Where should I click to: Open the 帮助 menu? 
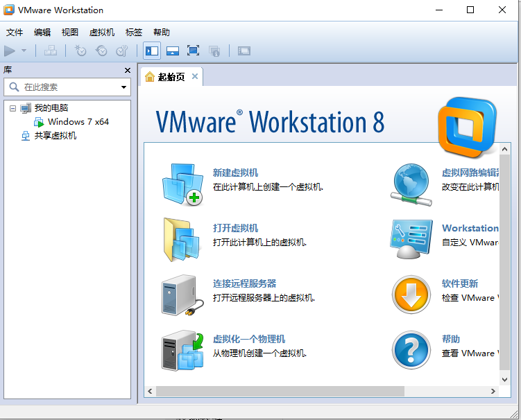162,32
